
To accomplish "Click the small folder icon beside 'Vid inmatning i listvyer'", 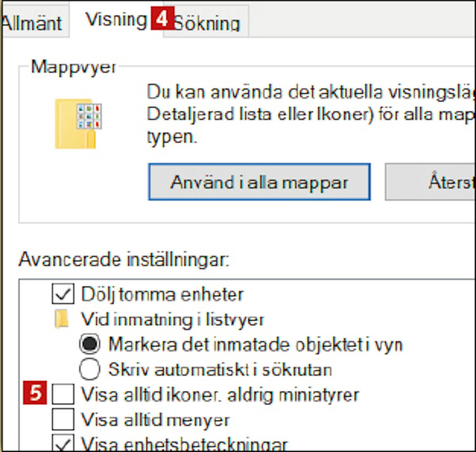I will tap(62, 319).
